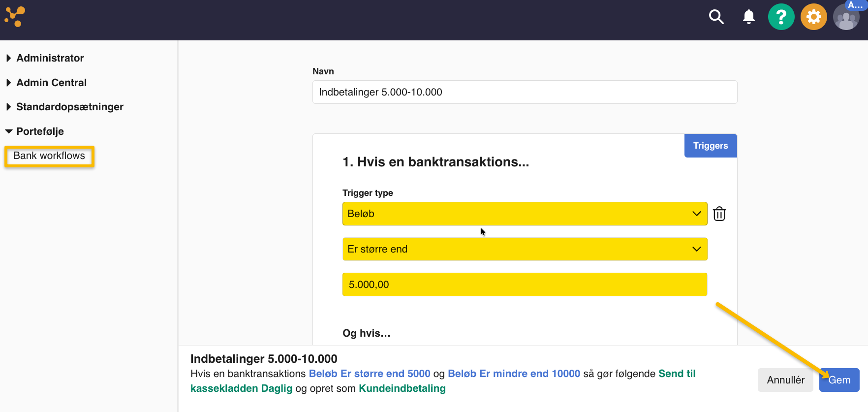Viewport: 868px width, 412px height.
Task: Open the orange settings gear
Action: (x=813, y=17)
